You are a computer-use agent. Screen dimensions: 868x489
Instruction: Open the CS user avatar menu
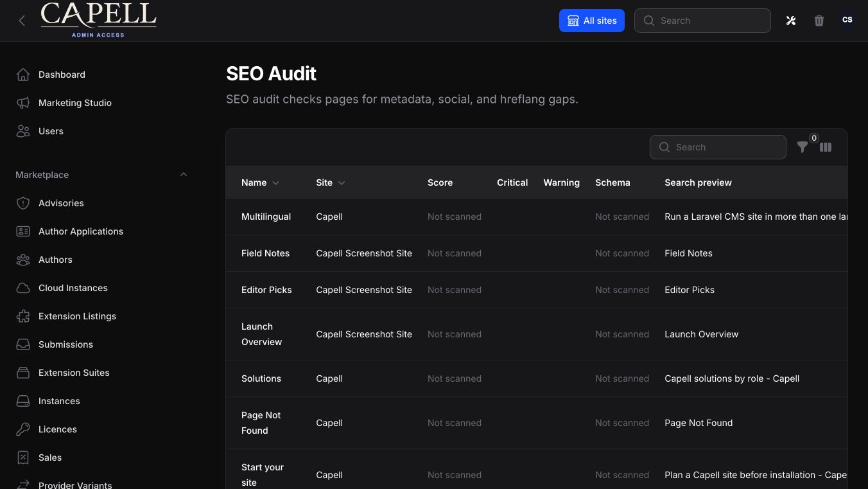coord(847,20)
